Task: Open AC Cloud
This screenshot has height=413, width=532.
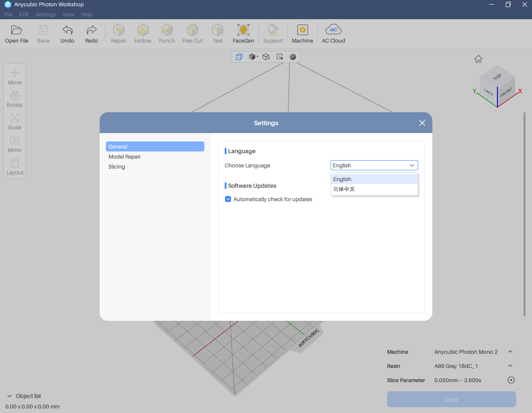Action: 334,34
